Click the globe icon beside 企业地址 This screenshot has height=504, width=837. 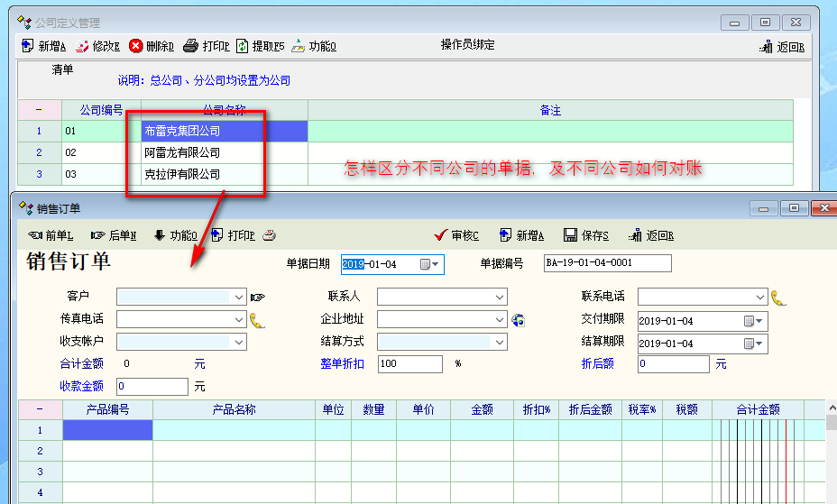tap(518, 319)
